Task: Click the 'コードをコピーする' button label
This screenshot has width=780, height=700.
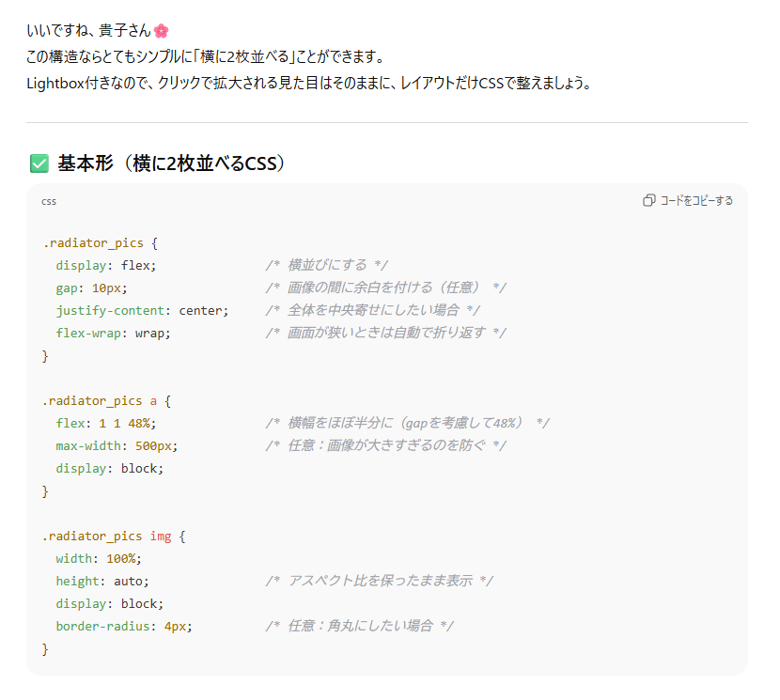Action: click(696, 201)
